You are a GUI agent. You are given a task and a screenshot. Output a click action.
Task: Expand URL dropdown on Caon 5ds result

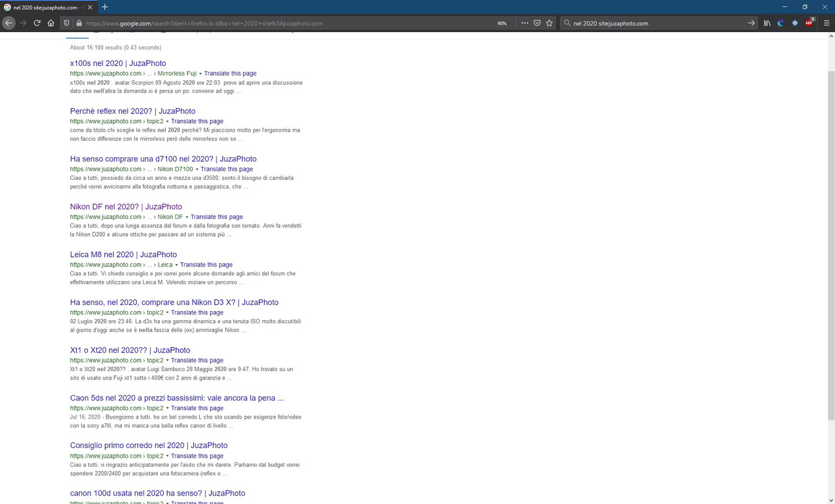click(167, 408)
